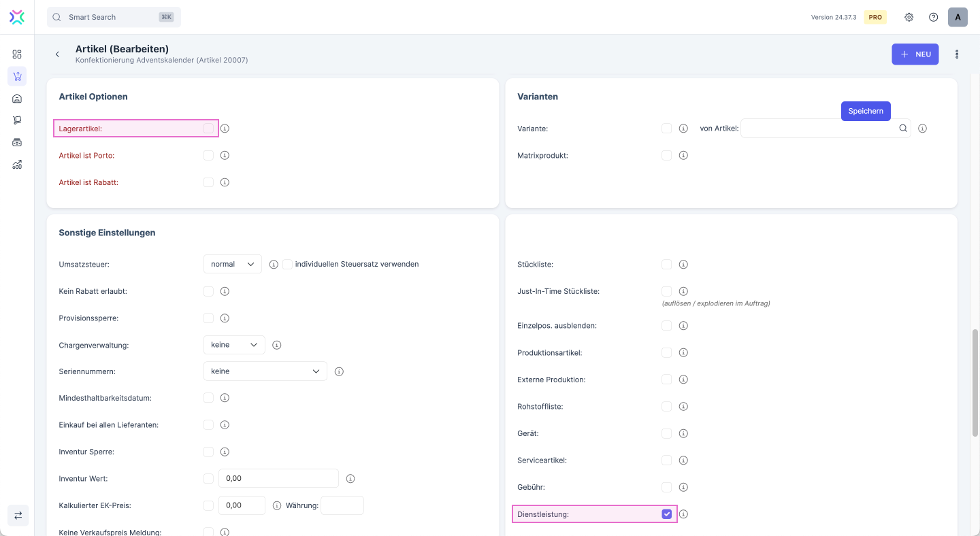Screen dimensions: 980x536
Task: Click info icon beside Lagerartikel
Action: [x=225, y=129]
